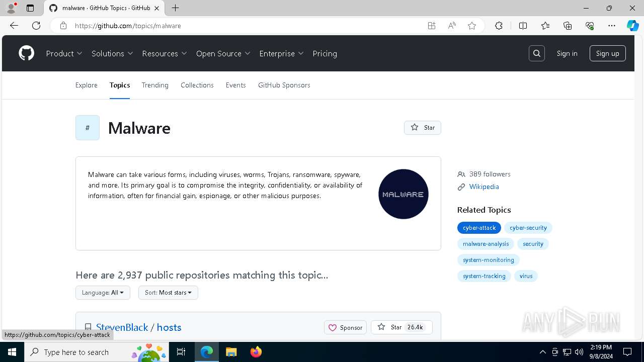
Task: Open the Settings and more ellipsis menu
Action: tap(612, 26)
